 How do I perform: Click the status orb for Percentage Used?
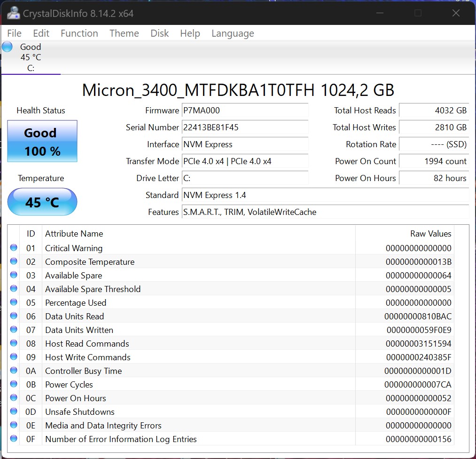(x=14, y=302)
